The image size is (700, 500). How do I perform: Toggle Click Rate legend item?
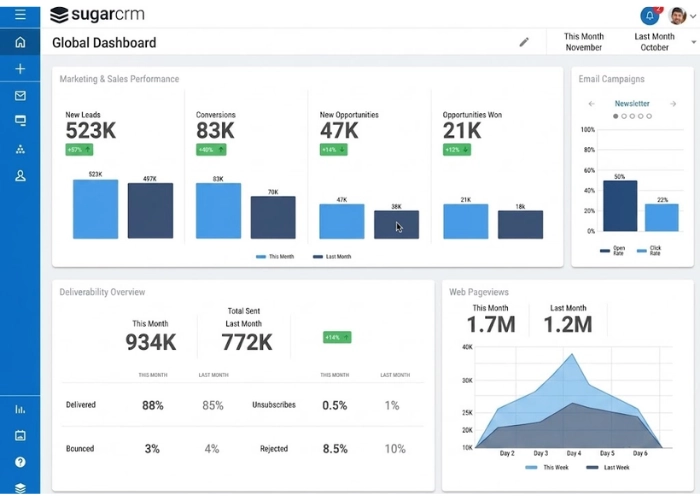click(649, 250)
